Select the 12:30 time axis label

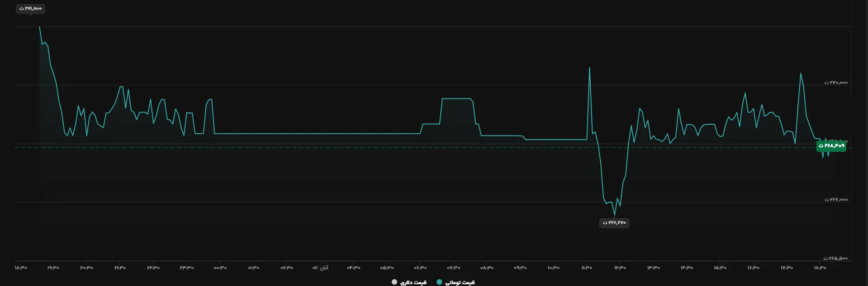(x=620, y=268)
